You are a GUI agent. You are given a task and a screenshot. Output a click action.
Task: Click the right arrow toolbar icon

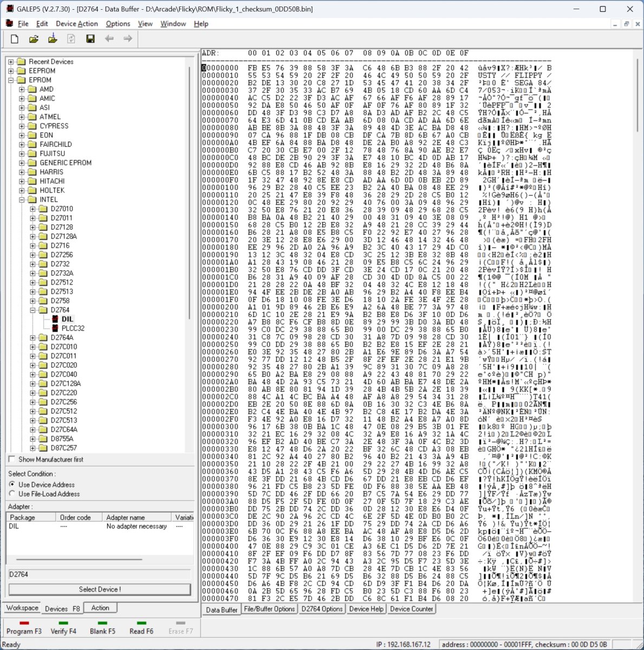(x=128, y=38)
